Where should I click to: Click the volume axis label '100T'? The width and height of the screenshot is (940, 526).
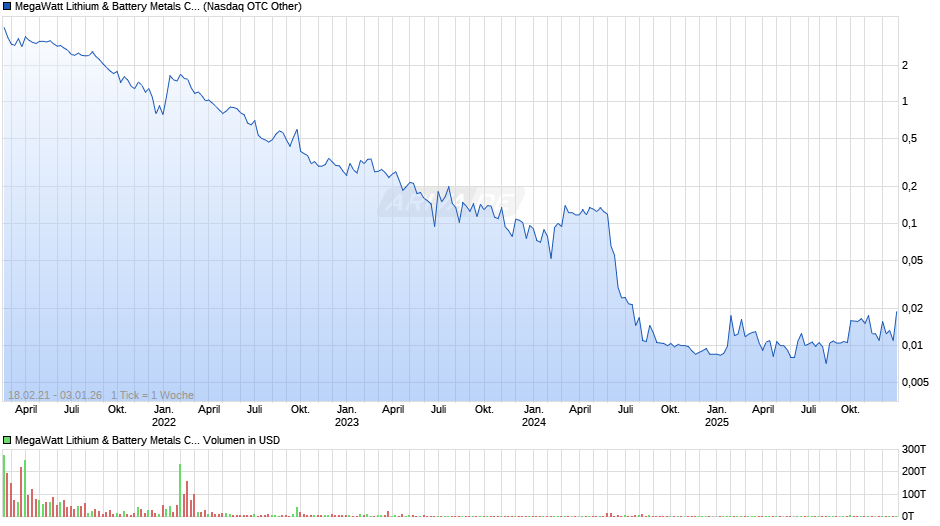tap(914, 494)
